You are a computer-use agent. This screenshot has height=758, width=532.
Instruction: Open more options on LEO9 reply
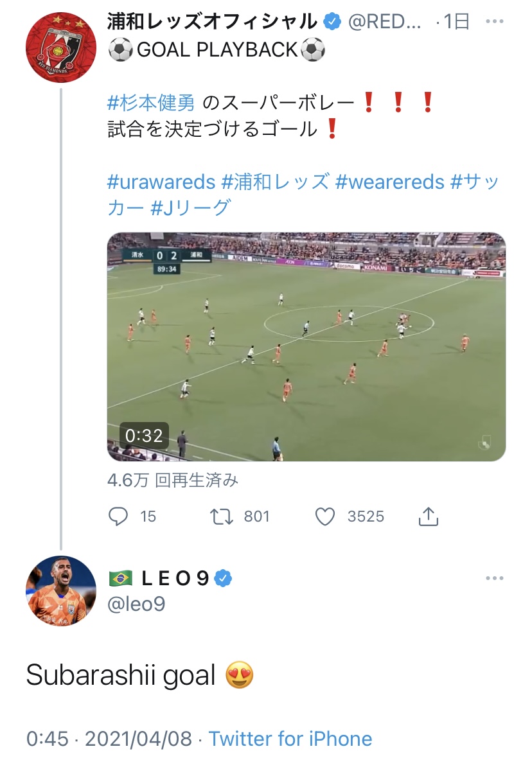[x=494, y=579]
